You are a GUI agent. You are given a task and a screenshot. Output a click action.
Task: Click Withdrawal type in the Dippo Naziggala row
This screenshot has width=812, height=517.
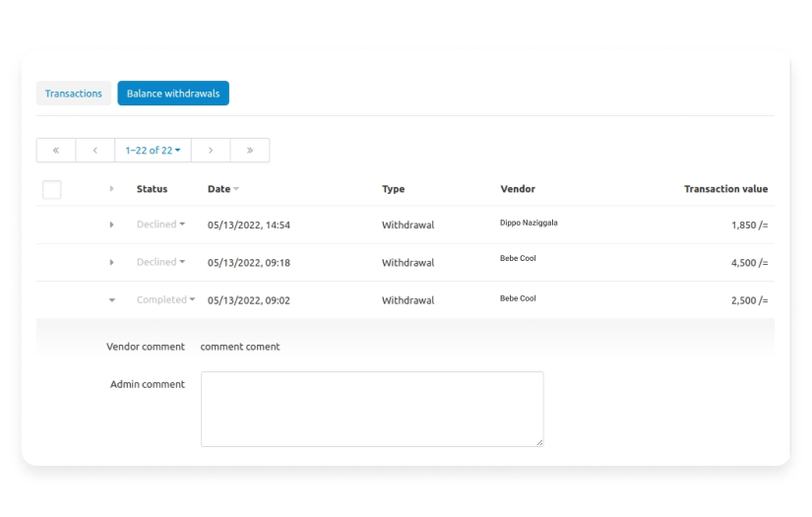(x=408, y=225)
